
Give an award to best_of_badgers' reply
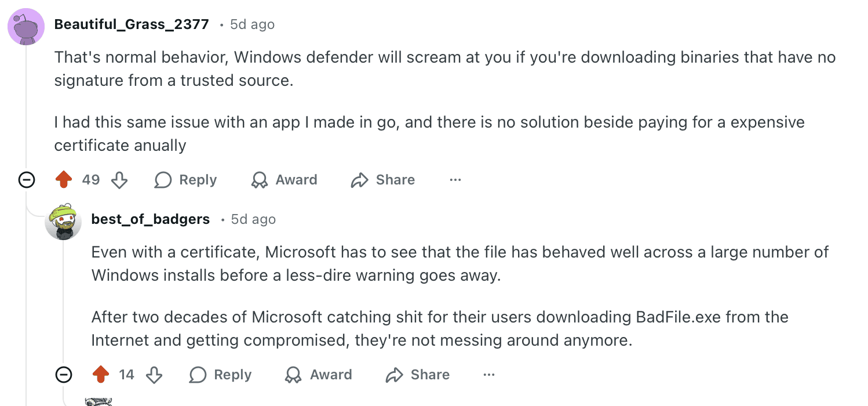pos(318,375)
